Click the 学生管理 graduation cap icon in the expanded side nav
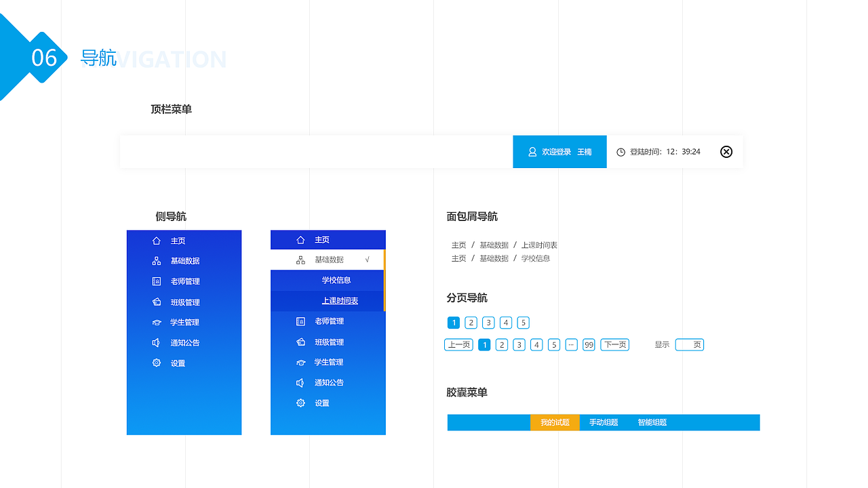This screenshot has width=868, height=488. tap(301, 363)
